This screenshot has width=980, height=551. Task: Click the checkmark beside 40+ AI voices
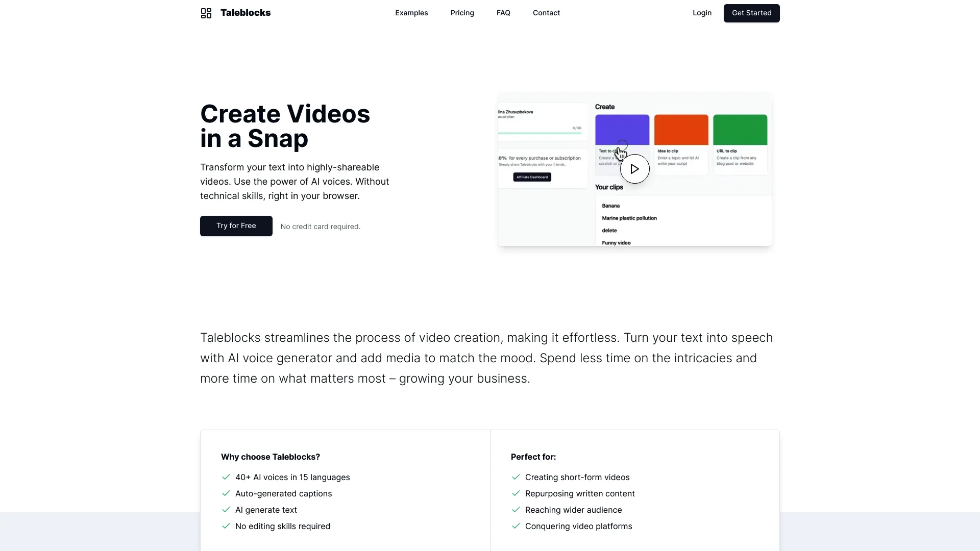(226, 477)
